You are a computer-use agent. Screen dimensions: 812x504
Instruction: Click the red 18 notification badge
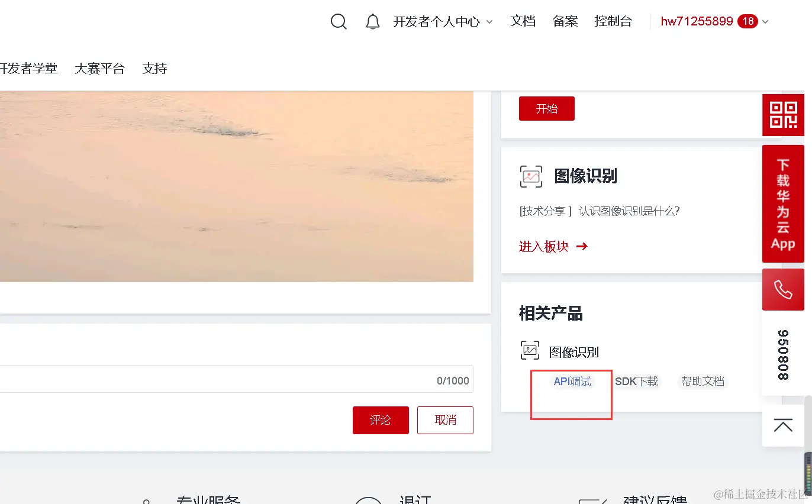click(748, 21)
